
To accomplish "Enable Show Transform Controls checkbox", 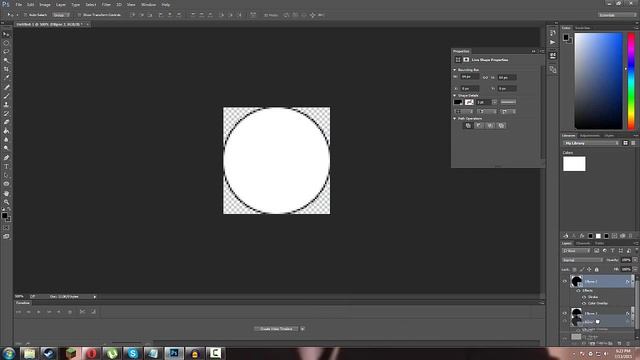I will [x=79, y=15].
